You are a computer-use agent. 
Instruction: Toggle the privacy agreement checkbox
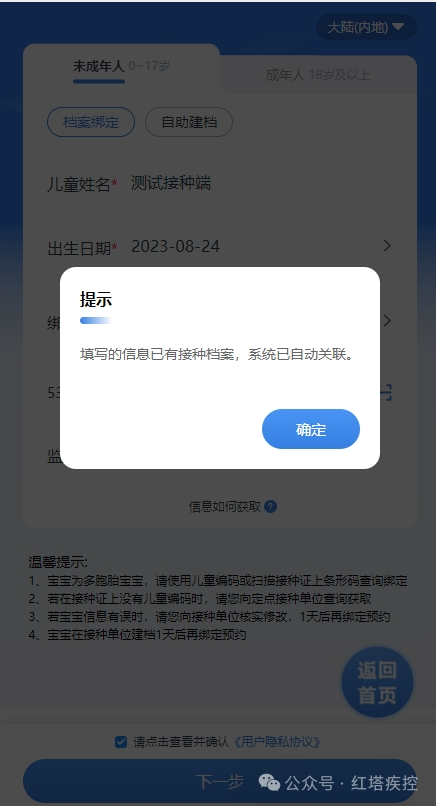(121, 742)
